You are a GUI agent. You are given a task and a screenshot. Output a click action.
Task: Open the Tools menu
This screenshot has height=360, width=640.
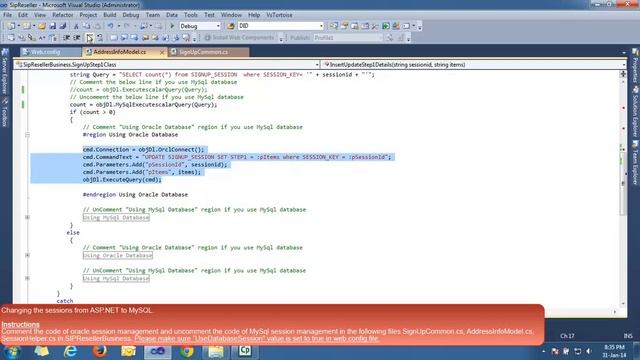190,15
